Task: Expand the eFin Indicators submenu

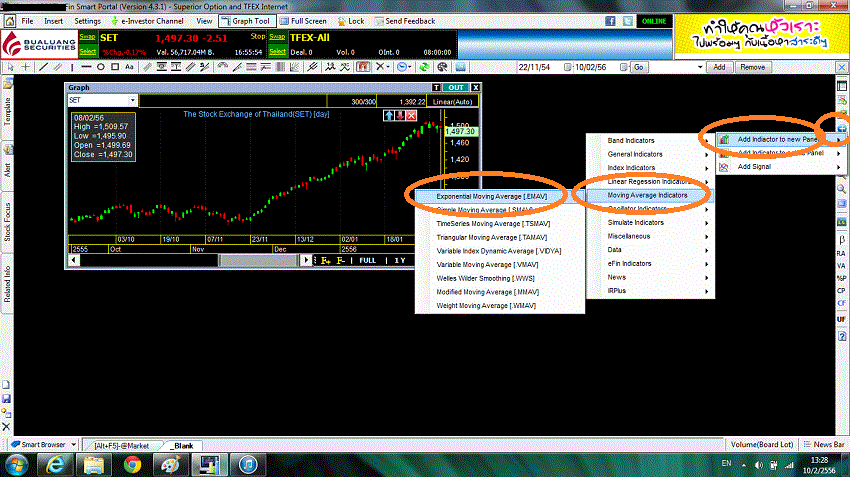Action: [650, 263]
